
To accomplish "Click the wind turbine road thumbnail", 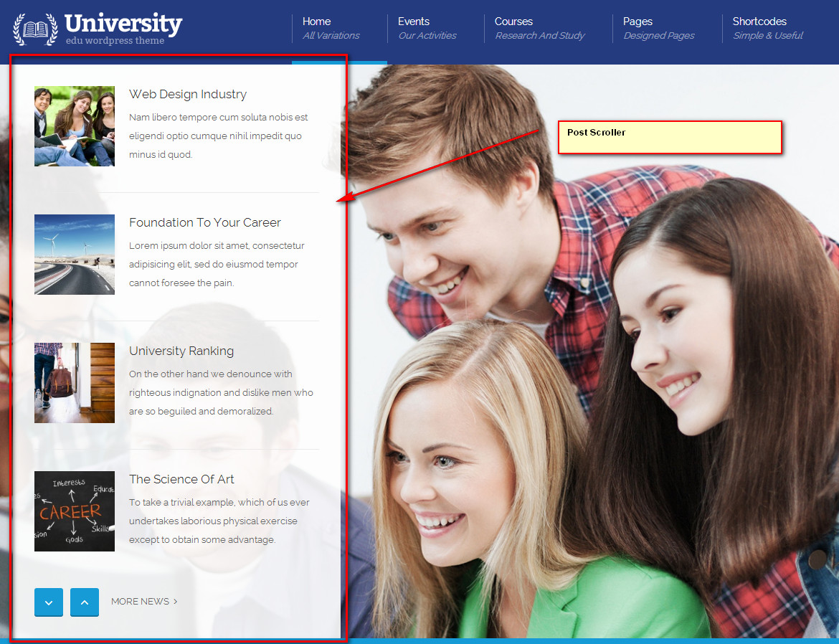I will [75, 255].
